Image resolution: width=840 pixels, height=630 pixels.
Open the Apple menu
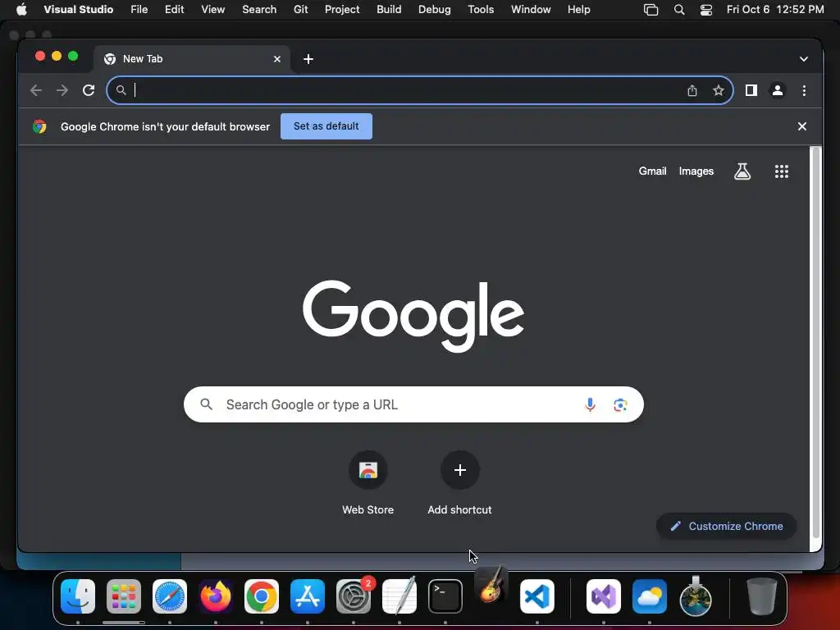click(x=21, y=10)
